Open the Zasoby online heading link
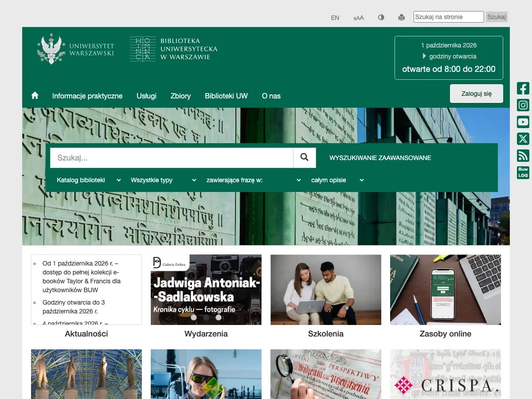The height and width of the screenshot is (399, 532). [446, 334]
